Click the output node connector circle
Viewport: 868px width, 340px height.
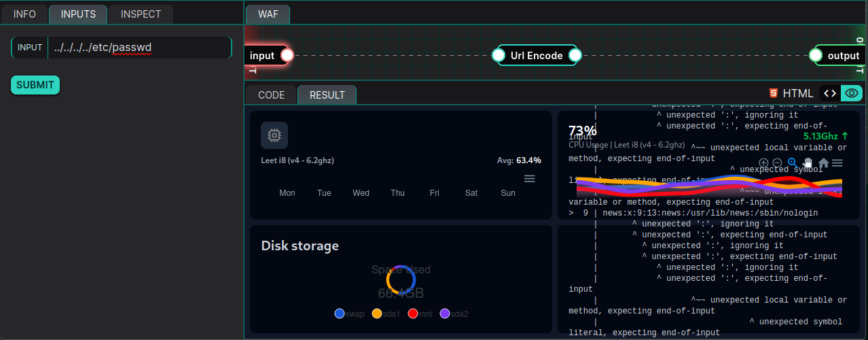click(816, 56)
